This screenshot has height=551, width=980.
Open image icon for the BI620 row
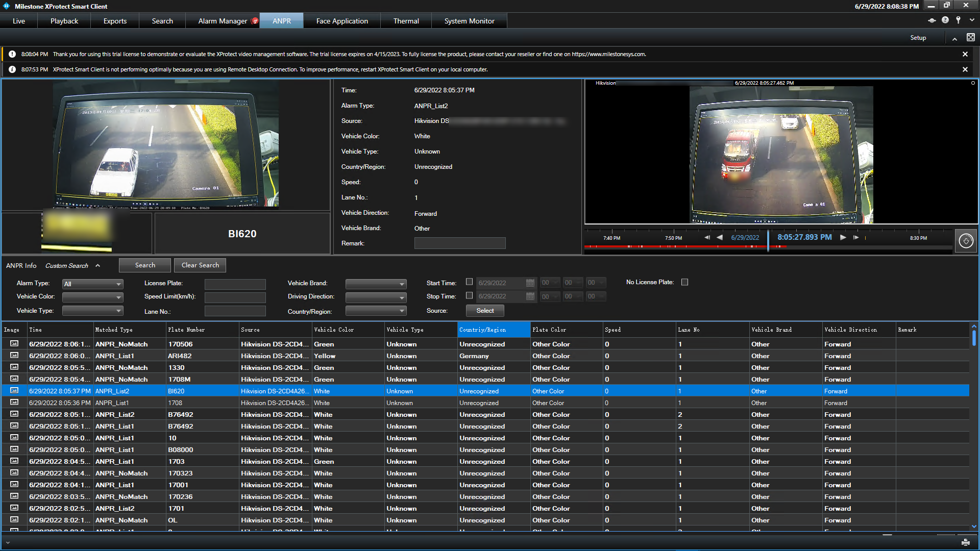click(14, 391)
